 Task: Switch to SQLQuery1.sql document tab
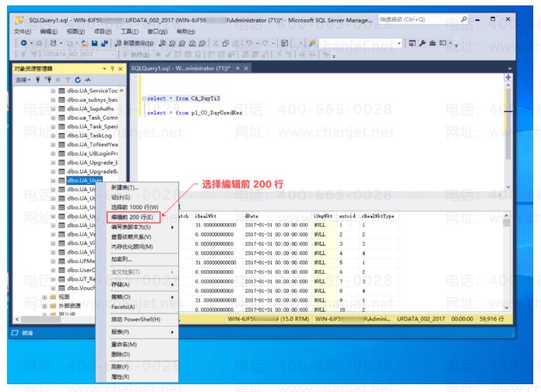(181, 68)
